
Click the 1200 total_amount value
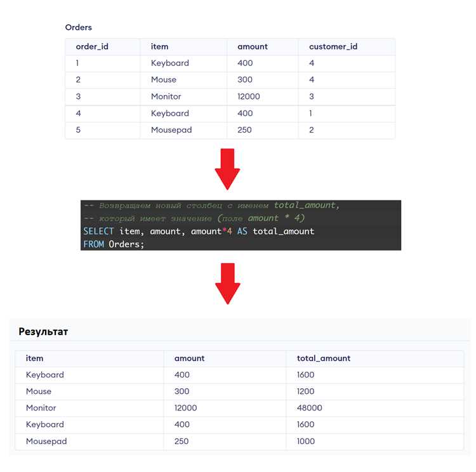(x=305, y=391)
